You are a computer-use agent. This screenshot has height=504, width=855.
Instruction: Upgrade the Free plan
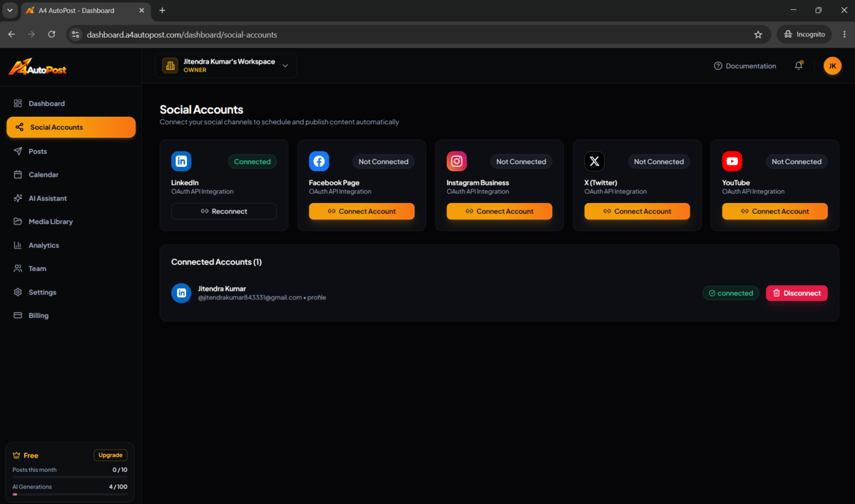pos(110,455)
